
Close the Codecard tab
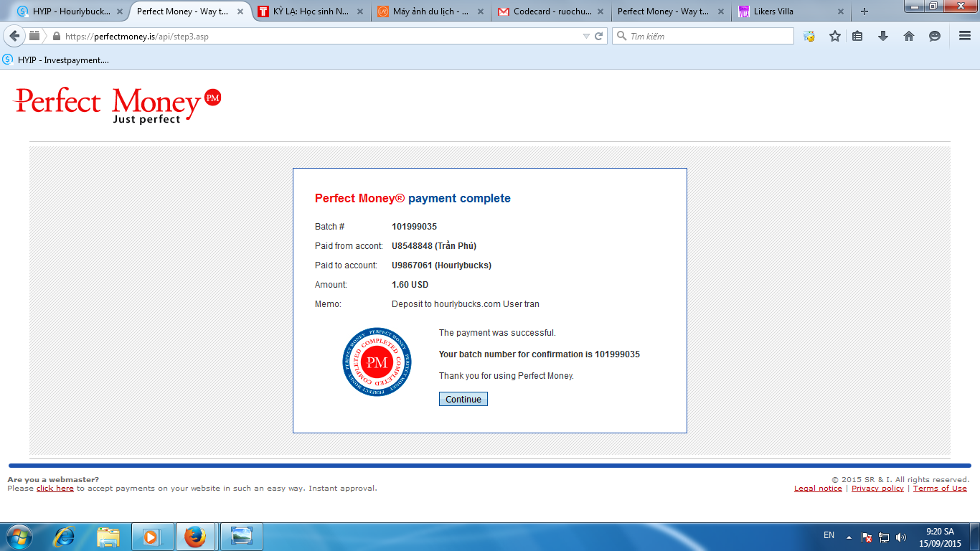point(599,11)
